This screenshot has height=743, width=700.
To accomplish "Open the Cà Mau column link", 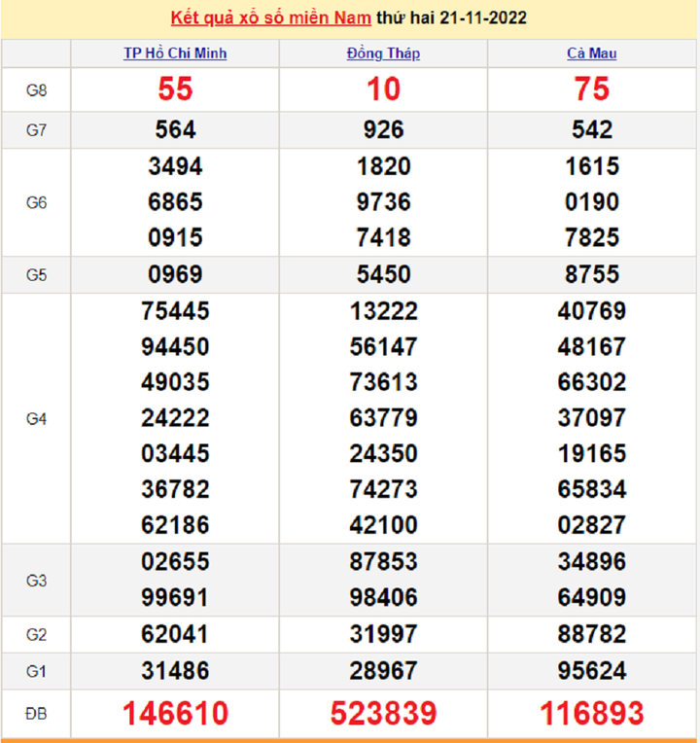I will click(x=591, y=53).
